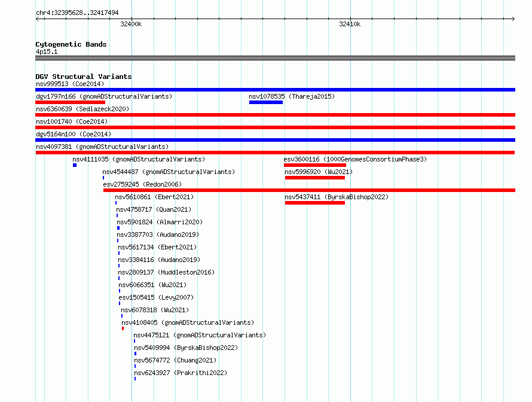Click the blue bar of dgv5164n100
Image resolution: width=532 pixels, height=402 pixels.
[275, 140]
